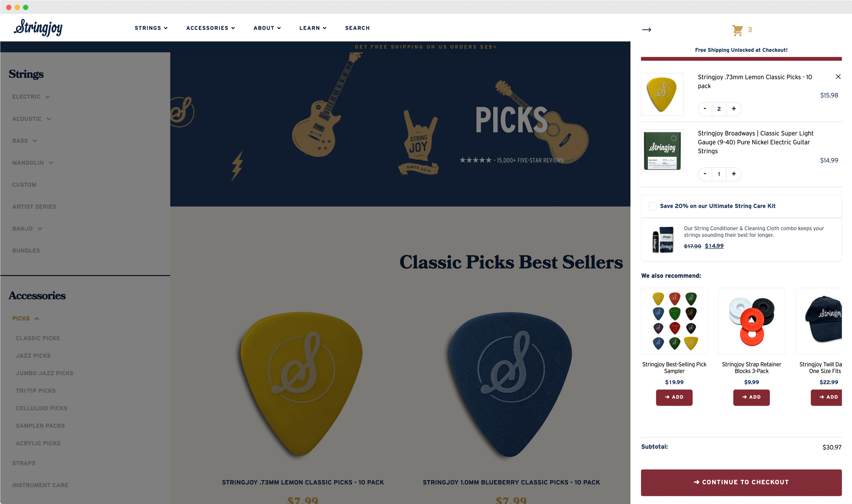Open the Search menu item

tap(357, 28)
